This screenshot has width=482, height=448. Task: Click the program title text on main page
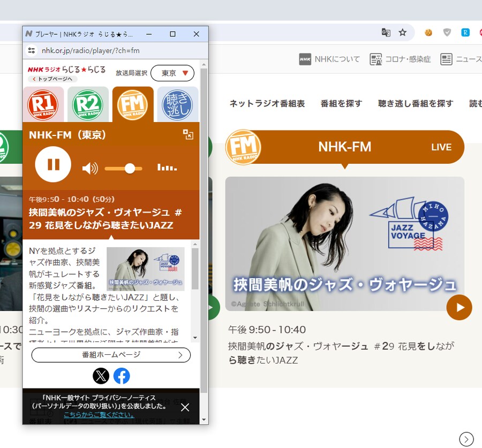[x=341, y=353]
